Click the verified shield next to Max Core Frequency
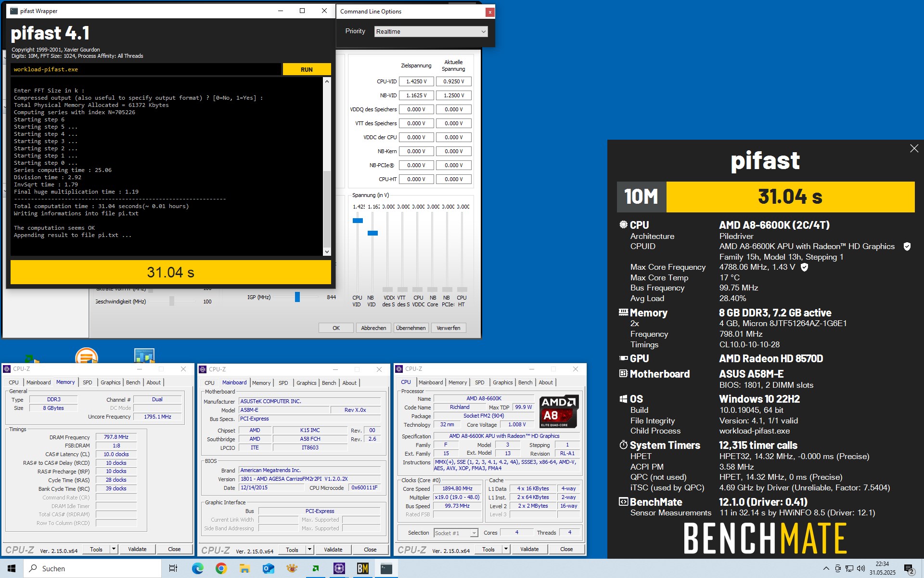This screenshot has width=924, height=578. [804, 267]
